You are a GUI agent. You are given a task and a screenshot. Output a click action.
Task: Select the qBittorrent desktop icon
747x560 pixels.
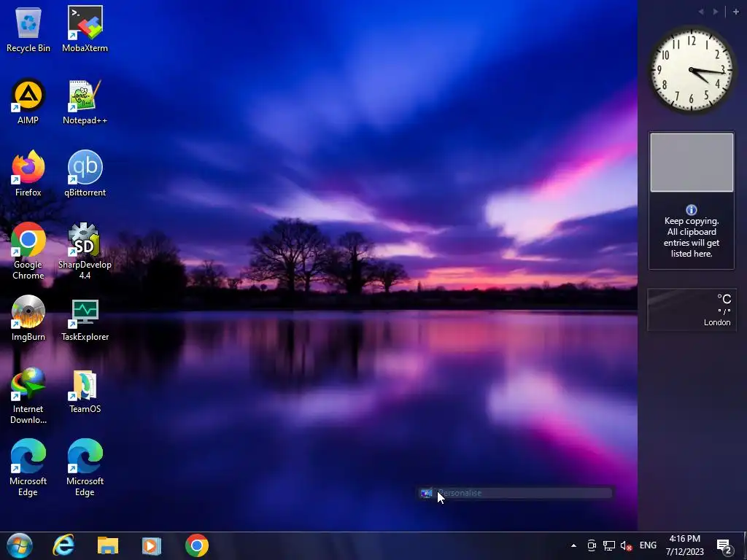[85, 174]
